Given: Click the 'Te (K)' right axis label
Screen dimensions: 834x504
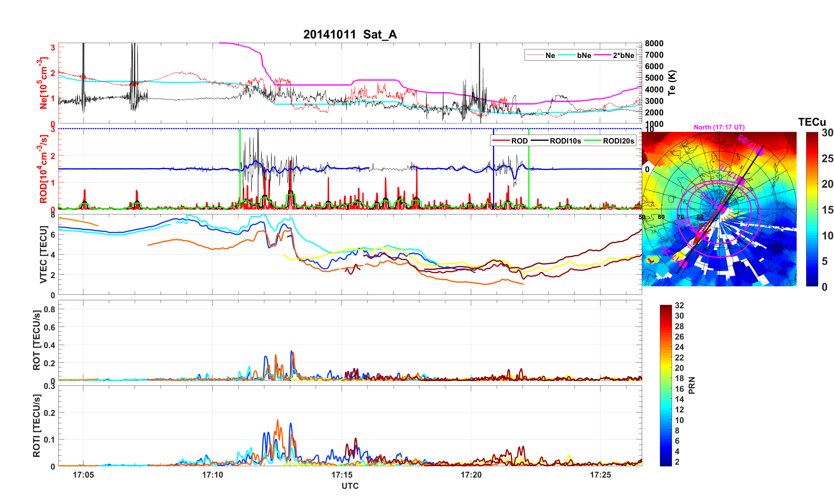Looking at the screenshot, I should tap(672, 83).
